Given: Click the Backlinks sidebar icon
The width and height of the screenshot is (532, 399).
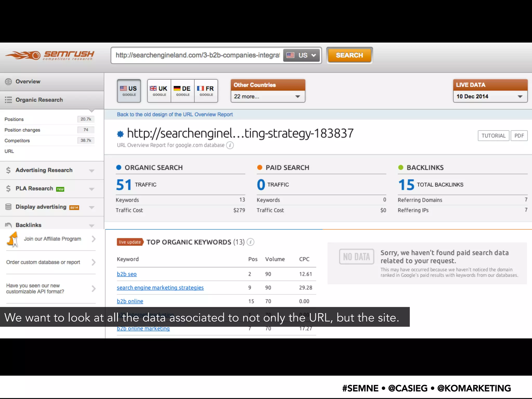Looking at the screenshot, I should [x=8, y=225].
